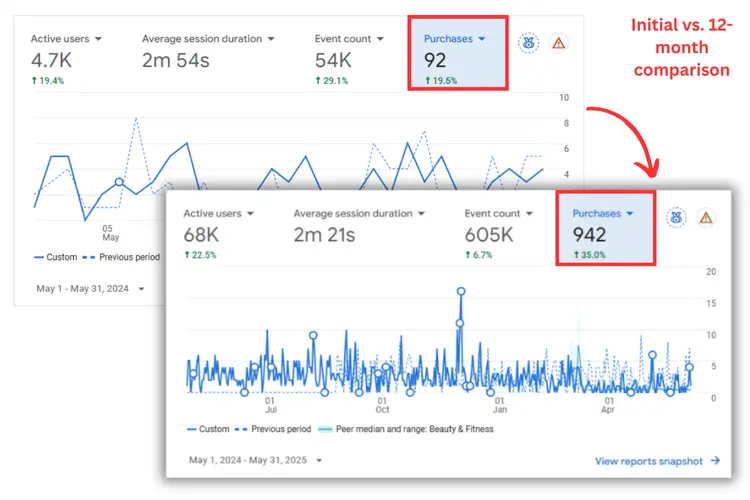Click warning triangle icon in back panel

click(558, 44)
